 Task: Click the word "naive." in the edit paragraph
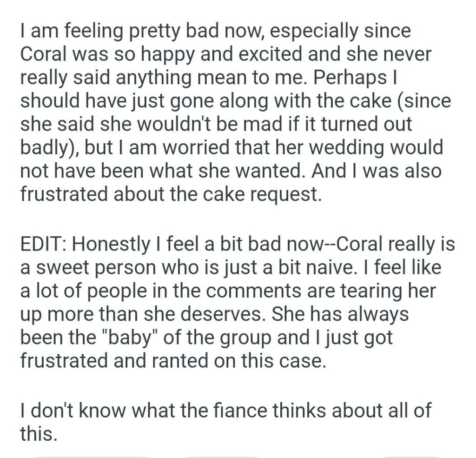pos(324,267)
